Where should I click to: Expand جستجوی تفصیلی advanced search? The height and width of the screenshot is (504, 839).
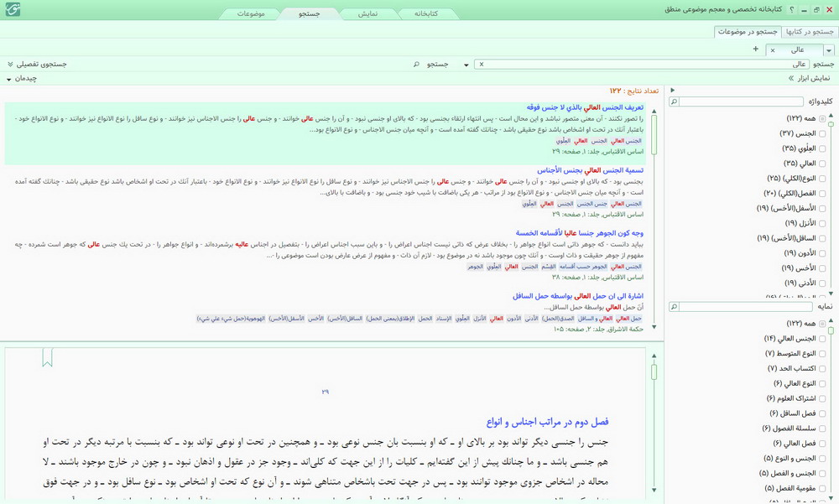[x=37, y=65]
